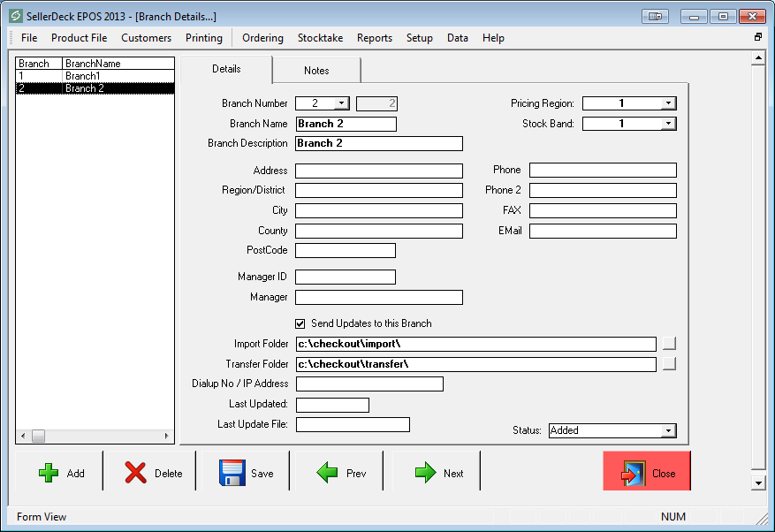Click the Close door icon button
The height and width of the screenshot is (532, 775).
pos(634,473)
